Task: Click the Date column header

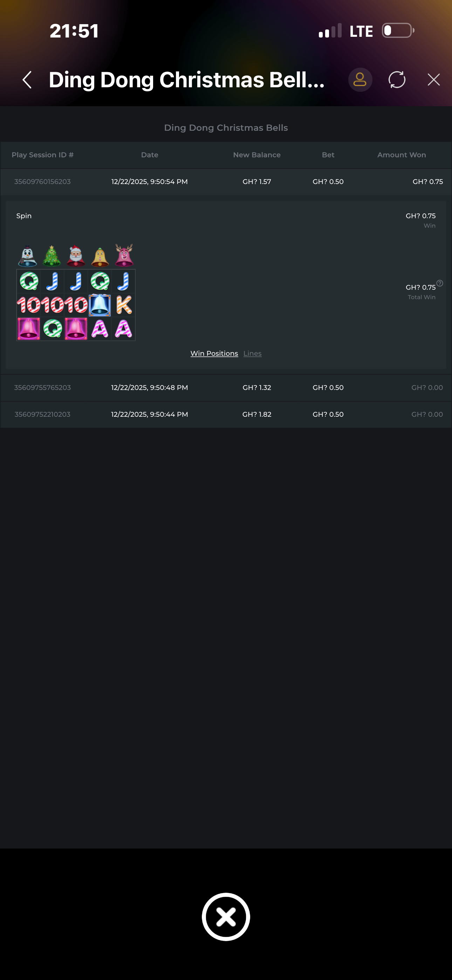Action: 150,155
